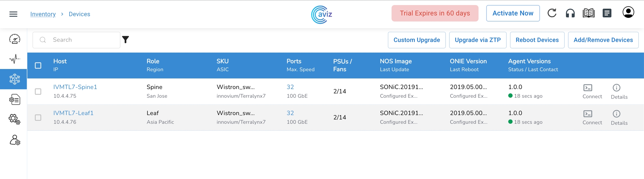Open Connect terminal for IVMTL7-Spine1

coord(592,91)
